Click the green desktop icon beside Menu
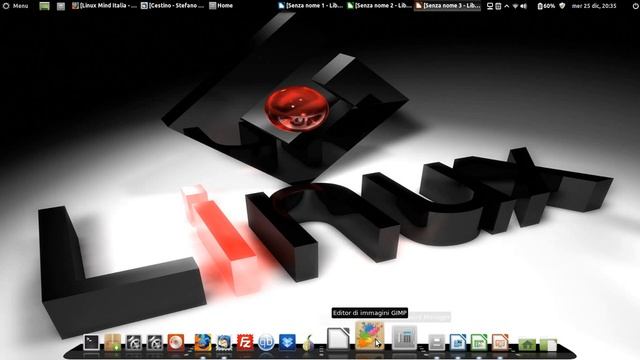This screenshot has width=640, height=360. point(44,6)
